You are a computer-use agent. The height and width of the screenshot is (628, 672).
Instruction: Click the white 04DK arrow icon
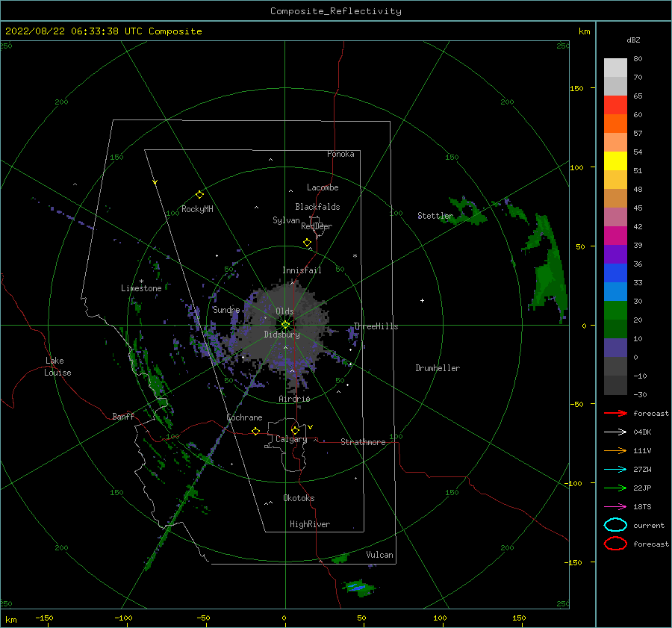[x=615, y=432]
